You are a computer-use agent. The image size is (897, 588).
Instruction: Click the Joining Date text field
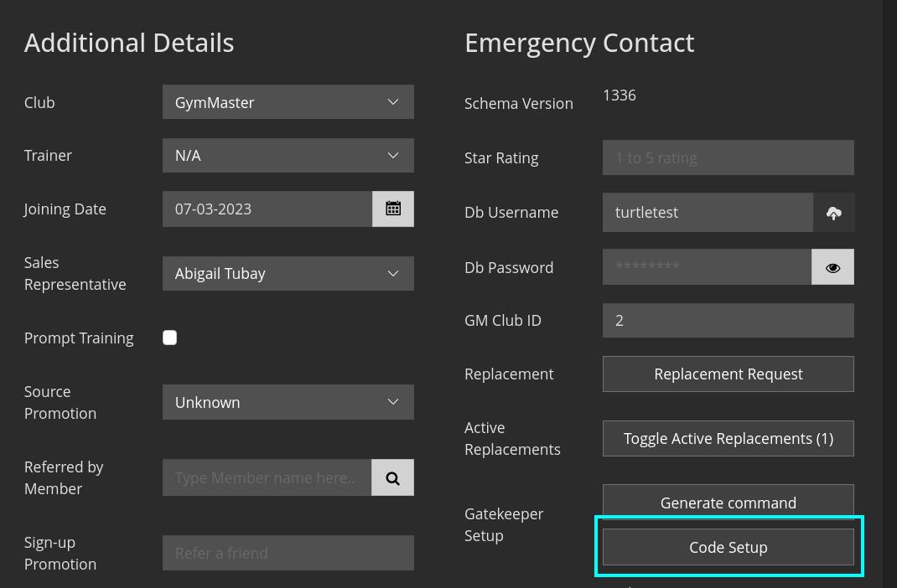point(267,209)
